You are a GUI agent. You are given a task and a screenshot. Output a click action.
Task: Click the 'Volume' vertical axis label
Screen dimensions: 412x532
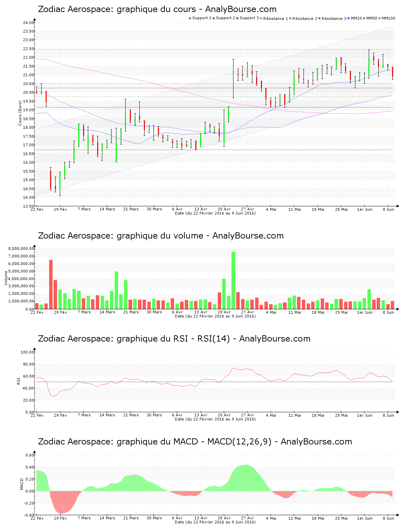pyautogui.click(x=6, y=278)
